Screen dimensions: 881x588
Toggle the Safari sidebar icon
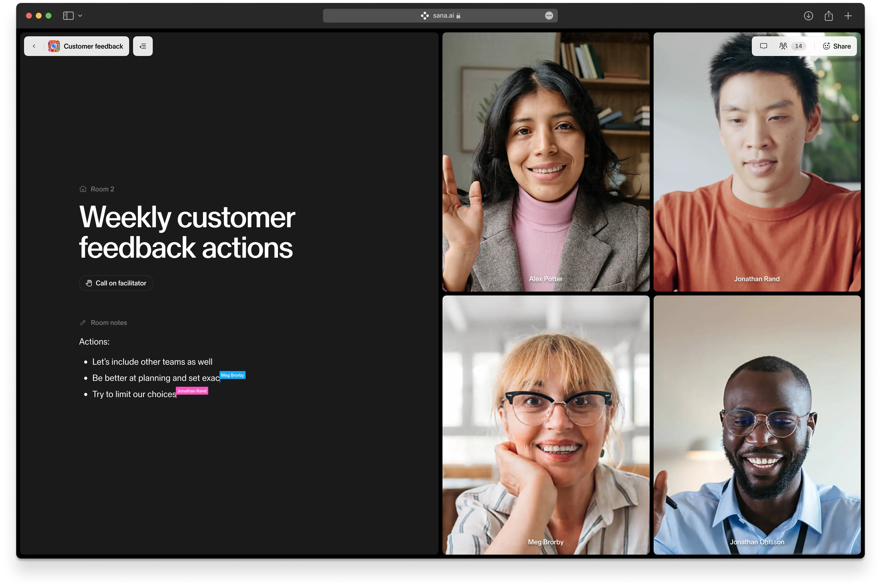68,16
